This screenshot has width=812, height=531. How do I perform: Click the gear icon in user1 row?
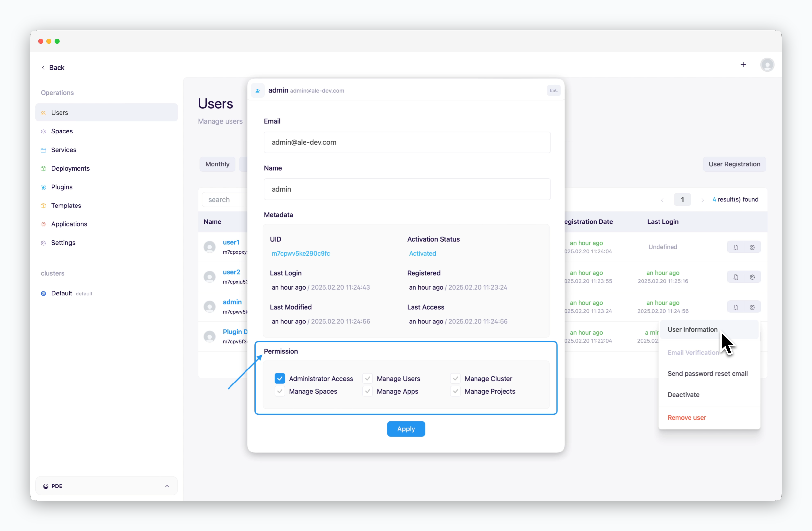(752, 247)
